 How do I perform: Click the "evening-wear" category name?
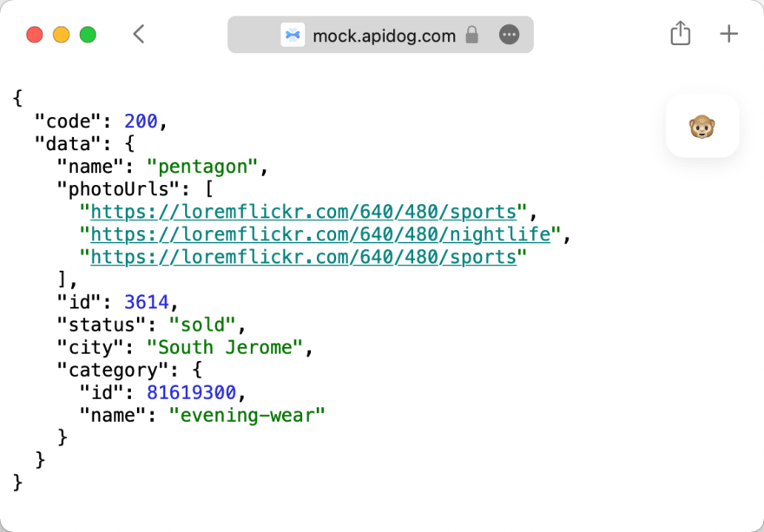247,415
